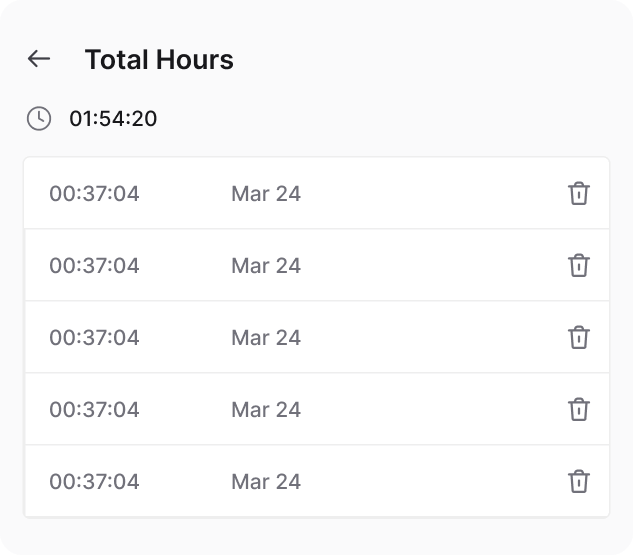Image resolution: width=633 pixels, height=555 pixels.
Task: Click the third entry's Mar 24 date
Action: point(265,337)
